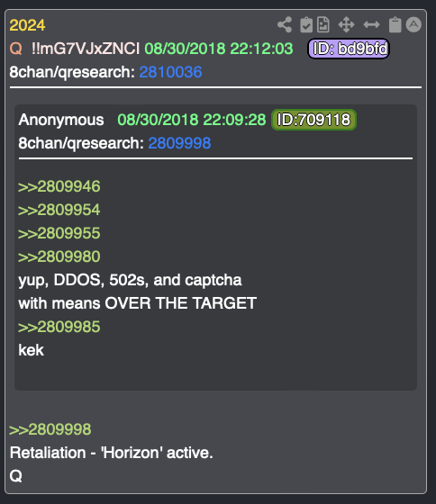This screenshot has height=504, width=436.
Task: Follow the >>2809955 reply reference
Action: click(x=59, y=233)
